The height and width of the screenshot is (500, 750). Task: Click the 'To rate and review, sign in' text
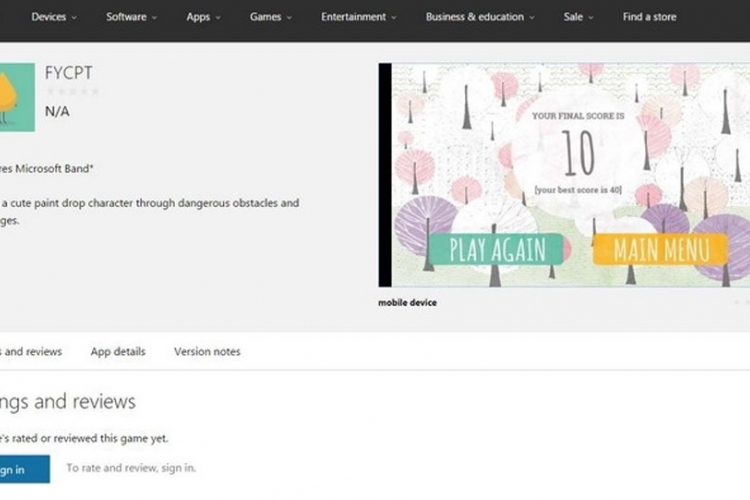(131, 468)
